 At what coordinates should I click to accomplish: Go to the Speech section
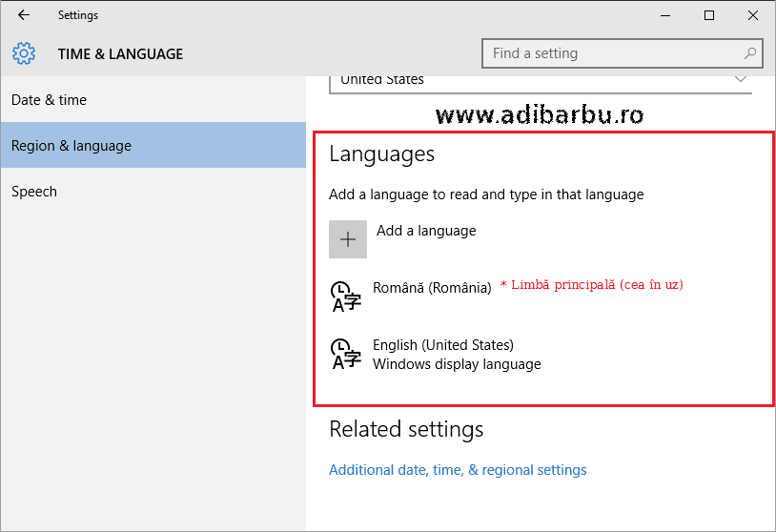pos(34,192)
